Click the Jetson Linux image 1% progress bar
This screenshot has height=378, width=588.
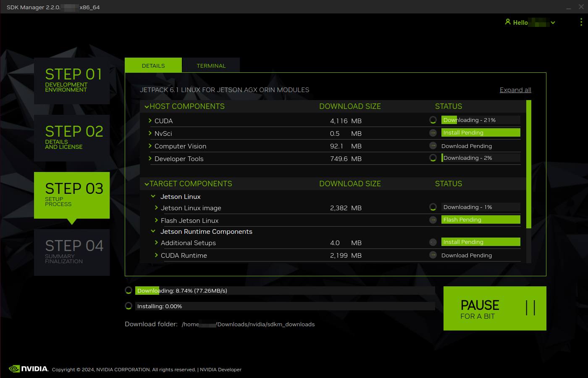[x=481, y=207]
